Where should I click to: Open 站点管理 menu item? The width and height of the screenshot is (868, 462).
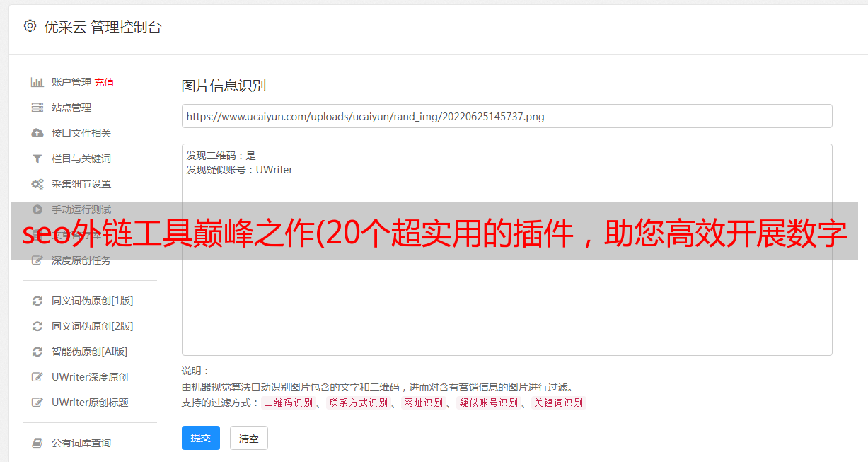point(71,108)
